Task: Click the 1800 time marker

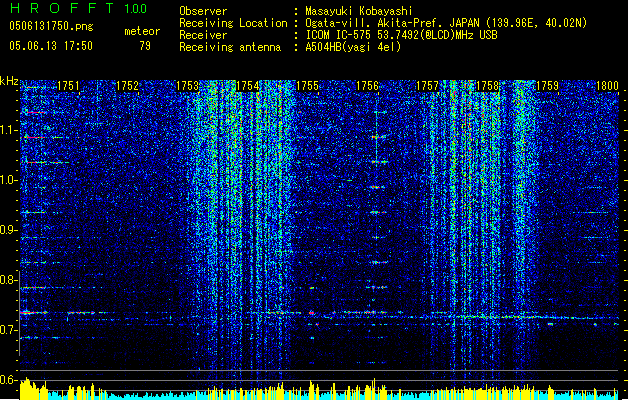Action: click(607, 86)
